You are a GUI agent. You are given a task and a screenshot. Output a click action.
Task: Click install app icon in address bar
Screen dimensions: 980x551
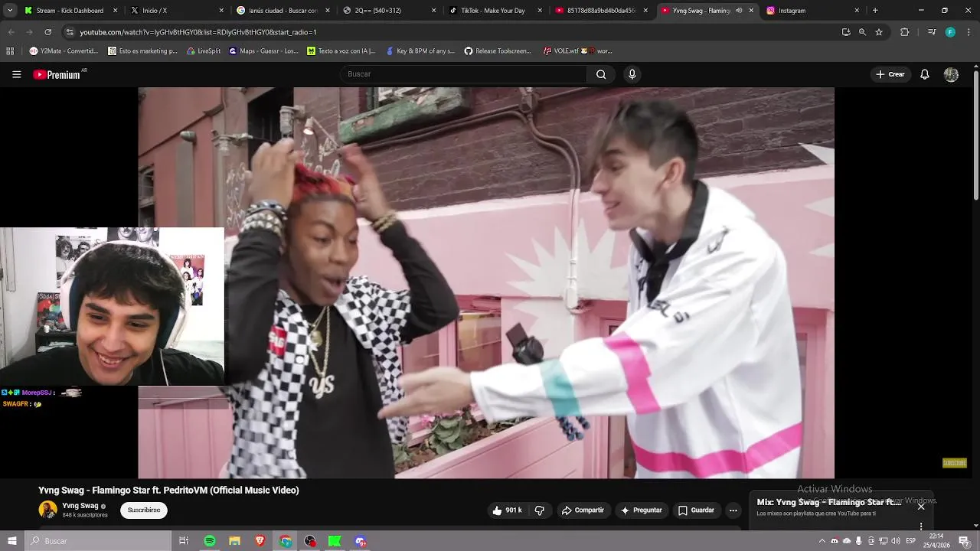[x=846, y=32]
